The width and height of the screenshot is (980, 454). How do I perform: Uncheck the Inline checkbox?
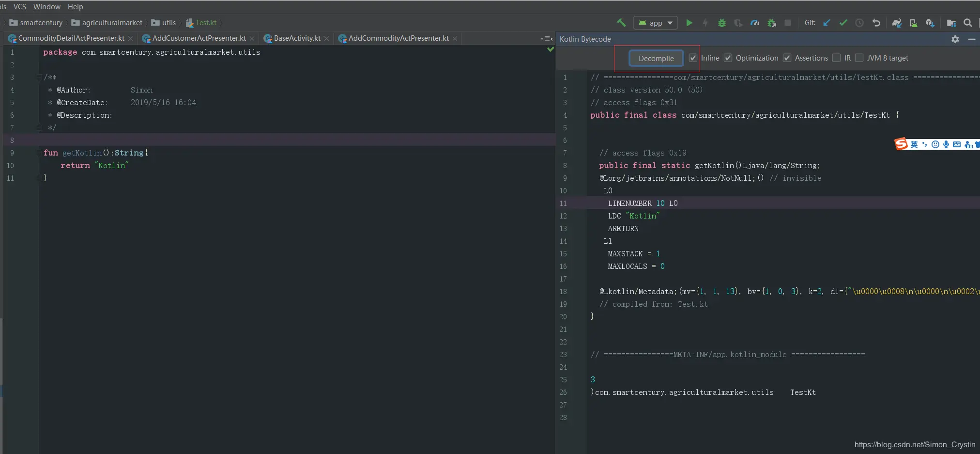pyautogui.click(x=693, y=58)
